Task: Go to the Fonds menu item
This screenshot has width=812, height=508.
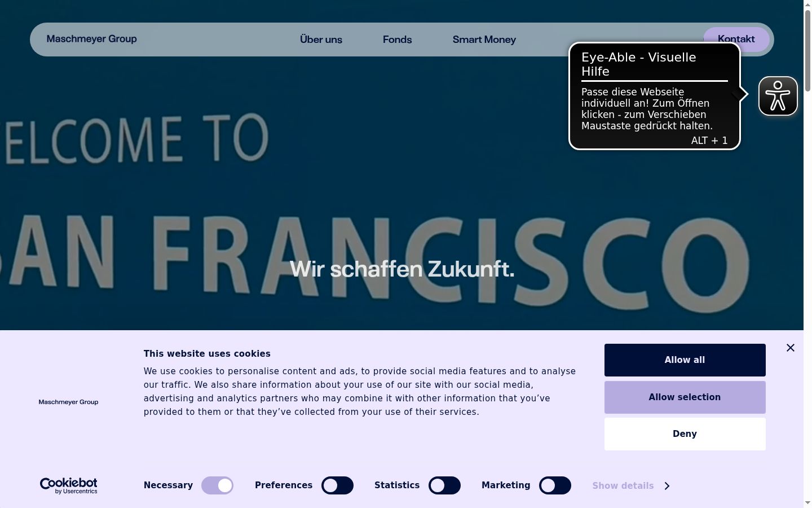Action: click(x=398, y=40)
